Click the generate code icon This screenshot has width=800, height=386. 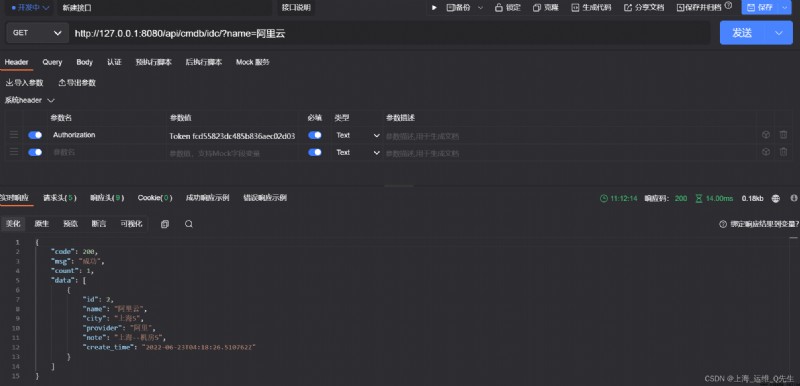pyautogui.click(x=575, y=8)
